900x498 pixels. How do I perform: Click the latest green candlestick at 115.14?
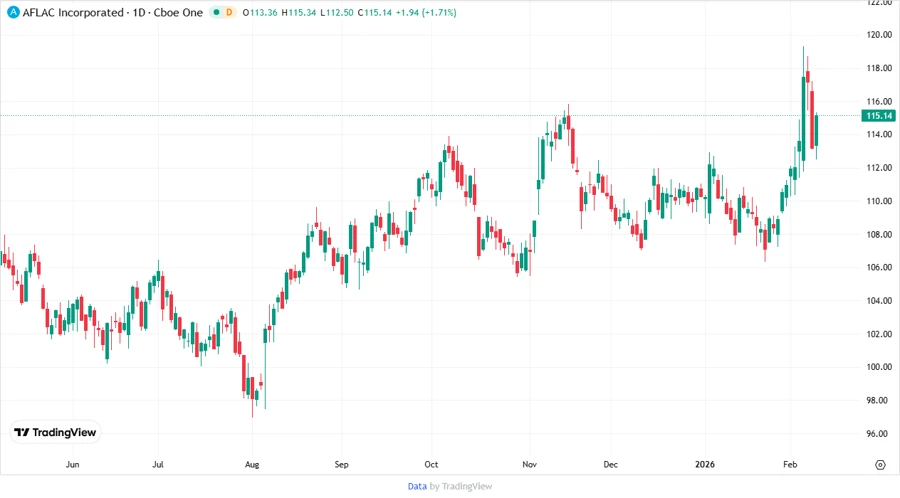(x=816, y=131)
